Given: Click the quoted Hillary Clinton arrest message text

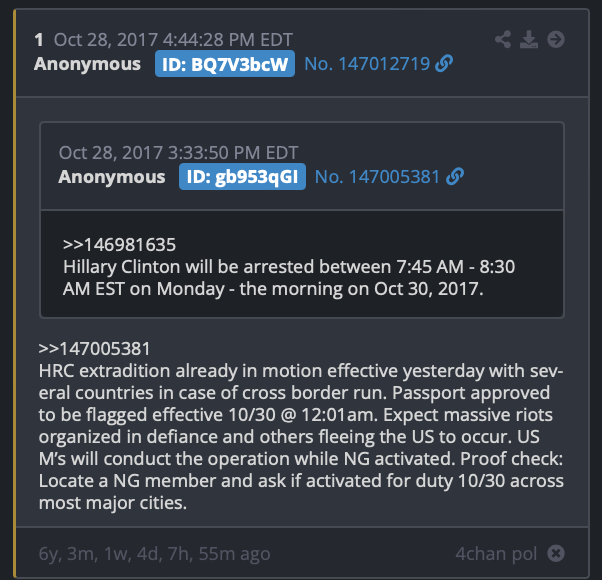Looking at the screenshot, I should coord(289,278).
